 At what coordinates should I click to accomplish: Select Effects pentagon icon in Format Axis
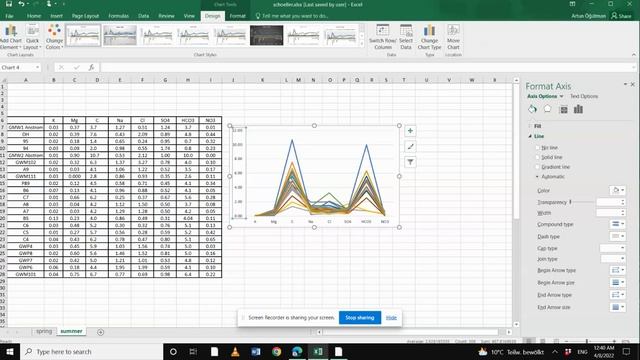547,109
